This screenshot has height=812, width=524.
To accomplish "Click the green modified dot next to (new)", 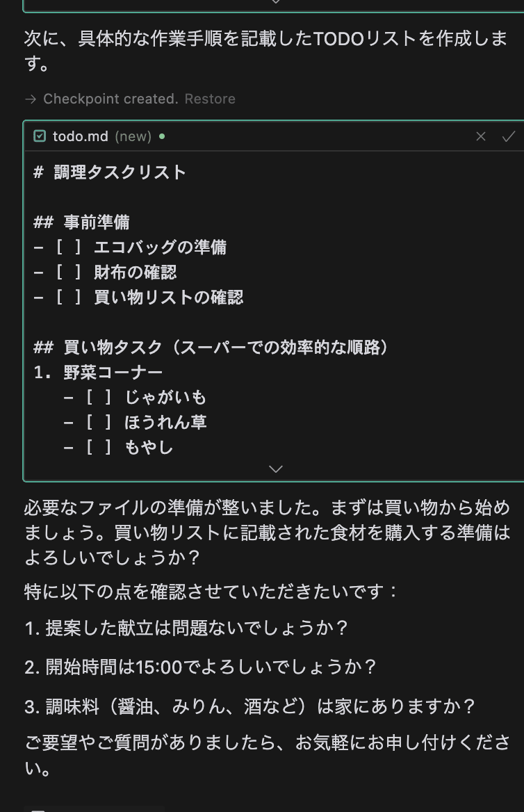I will [x=160, y=136].
